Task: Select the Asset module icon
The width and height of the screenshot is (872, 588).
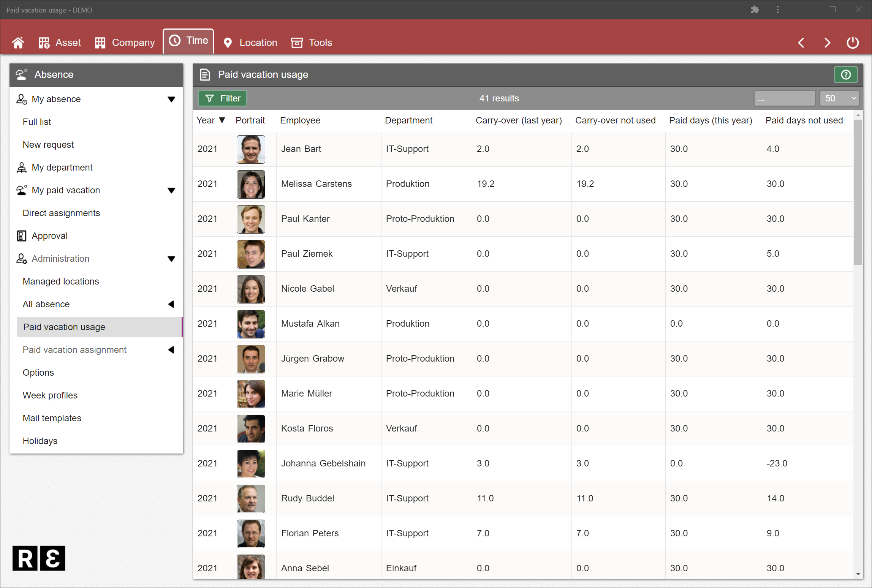Action: coord(44,42)
